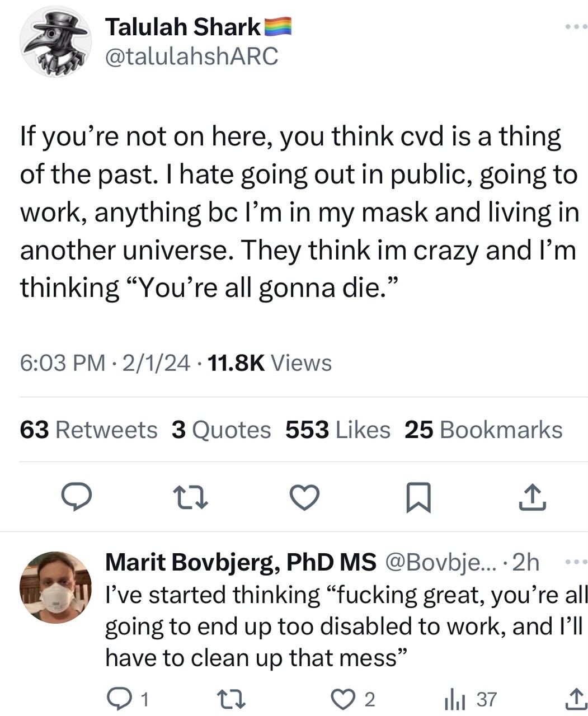Screen dimensions: 588x716
Task: Open Marit Bovbjerg, PhD MS profile name
Action: point(241,562)
